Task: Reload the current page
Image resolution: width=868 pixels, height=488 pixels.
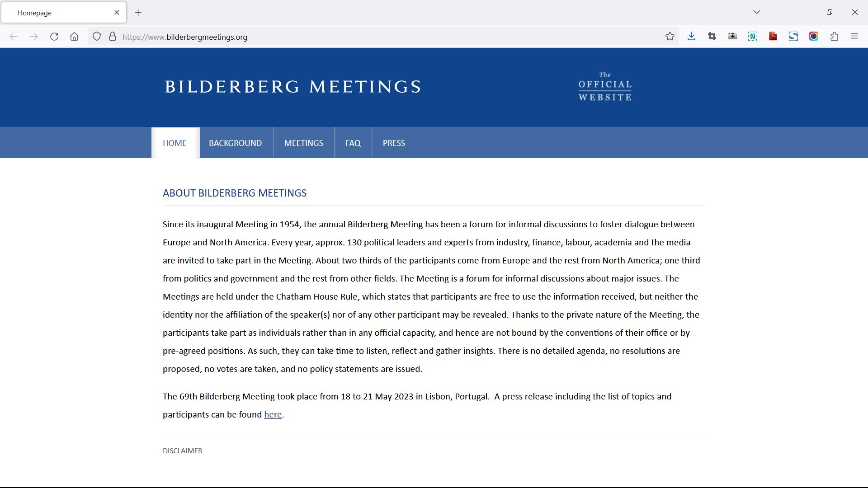Action: pyautogui.click(x=54, y=37)
